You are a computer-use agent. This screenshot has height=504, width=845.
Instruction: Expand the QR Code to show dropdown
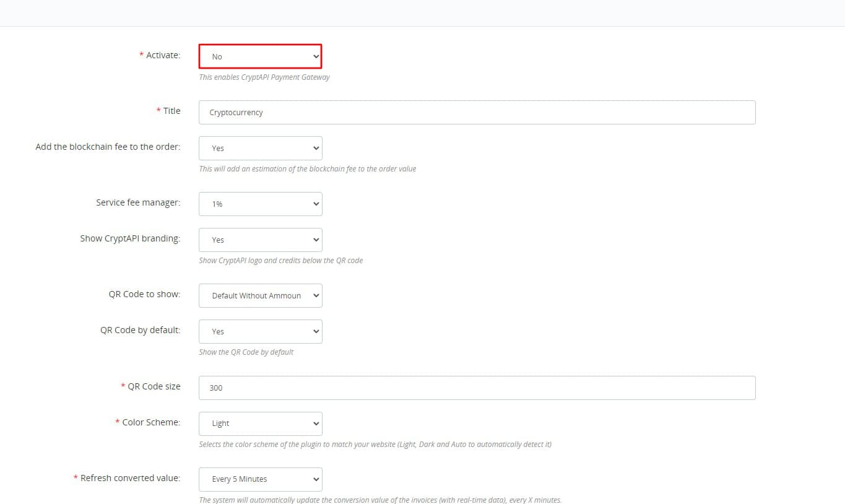(260, 295)
